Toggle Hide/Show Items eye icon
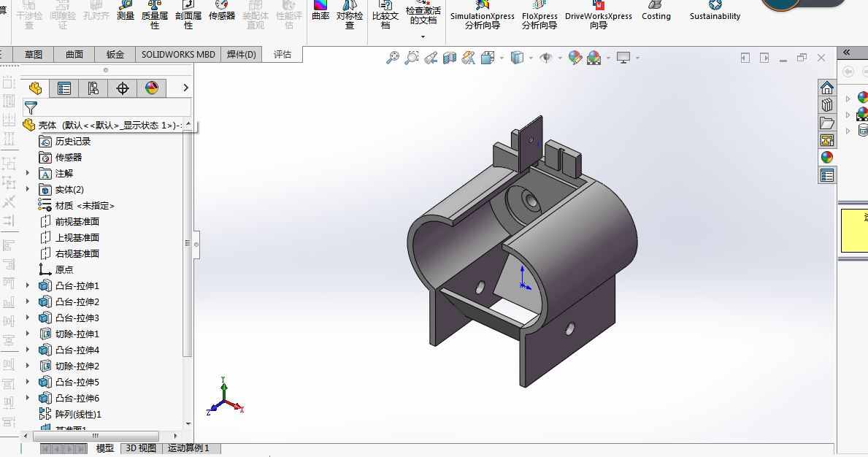Image resolution: width=868 pixels, height=457 pixels. point(546,58)
